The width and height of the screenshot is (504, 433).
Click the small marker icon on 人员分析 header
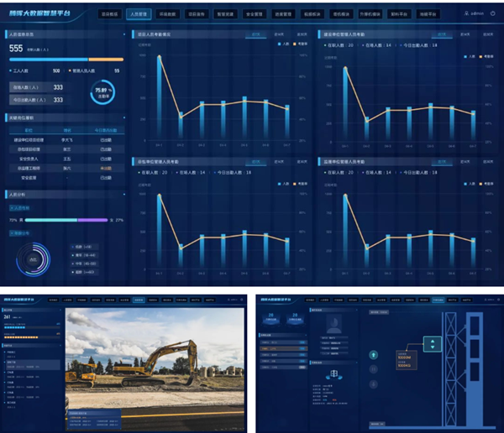(x=123, y=194)
